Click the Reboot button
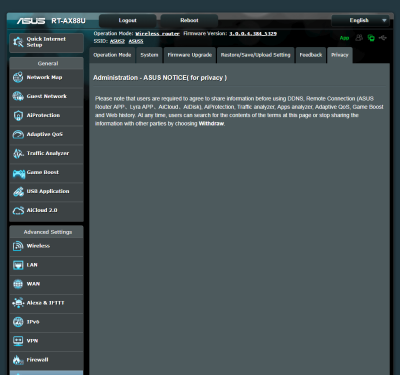The height and width of the screenshot is (375, 400). tap(189, 21)
